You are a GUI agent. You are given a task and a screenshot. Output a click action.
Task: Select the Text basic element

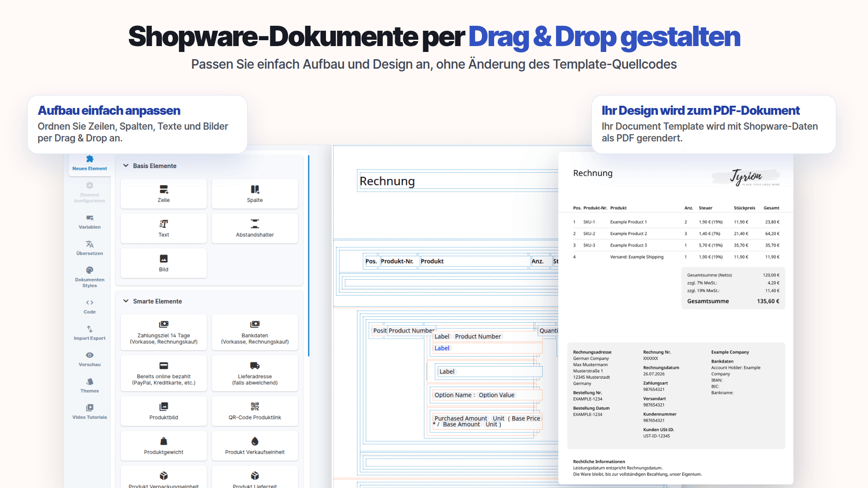pyautogui.click(x=164, y=229)
